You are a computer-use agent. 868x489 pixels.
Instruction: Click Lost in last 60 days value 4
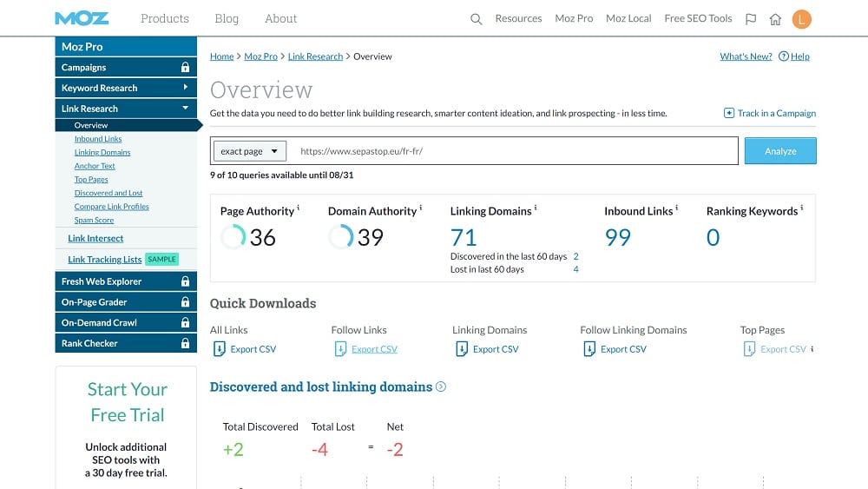coord(575,268)
